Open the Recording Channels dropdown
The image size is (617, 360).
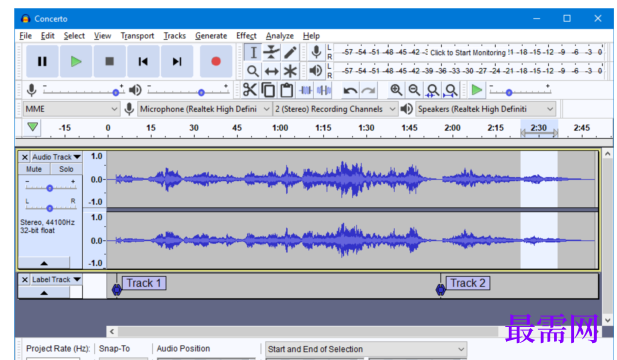click(x=335, y=109)
